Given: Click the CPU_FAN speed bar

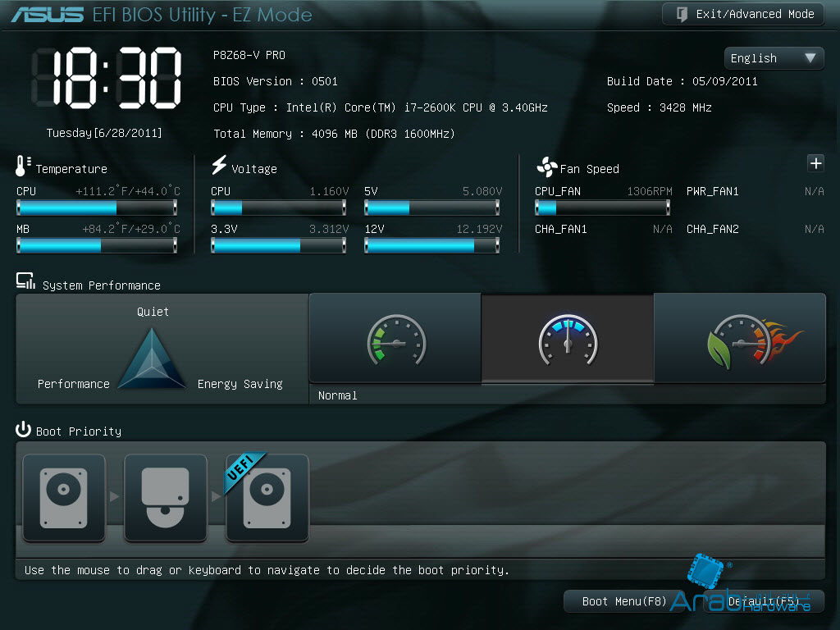Looking at the screenshot, I should coord(603,208).
